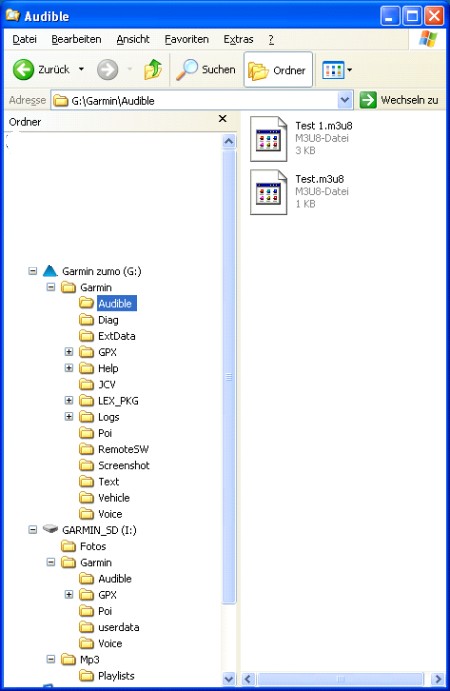Open the Bearbeiten menu
Viewport: 450px width, 691px height.
pos(76,39)
